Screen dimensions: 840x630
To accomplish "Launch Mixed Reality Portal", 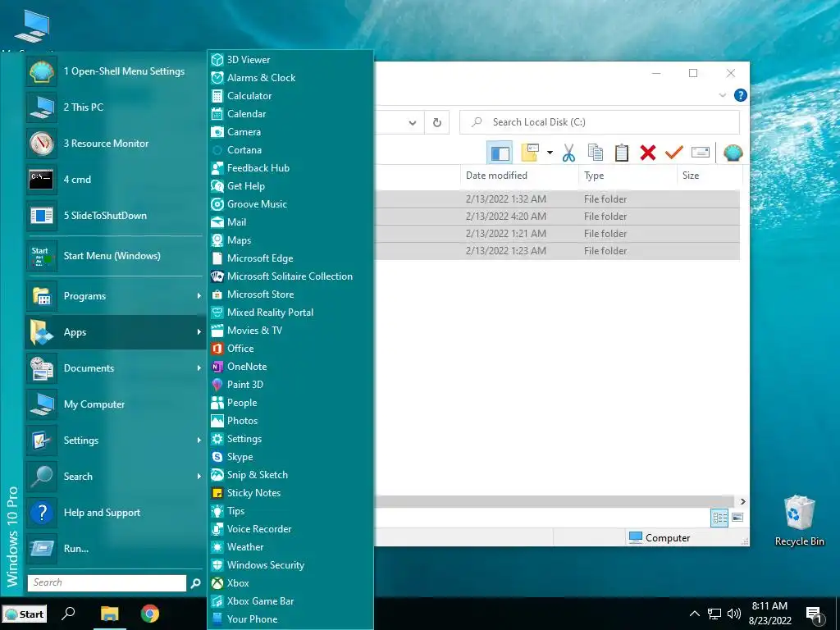I will [290, 313].
